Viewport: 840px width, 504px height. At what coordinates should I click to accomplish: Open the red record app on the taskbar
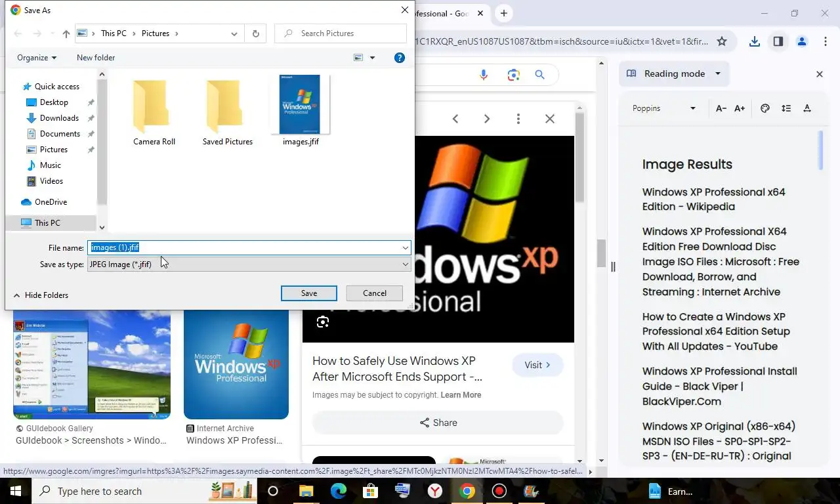pyautogui.click(x=499, y=491)
